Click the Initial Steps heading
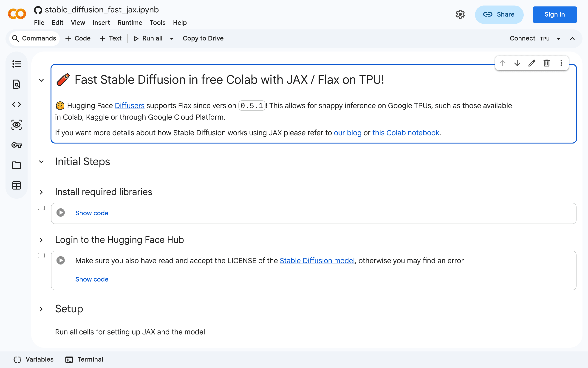 point(83,162)
